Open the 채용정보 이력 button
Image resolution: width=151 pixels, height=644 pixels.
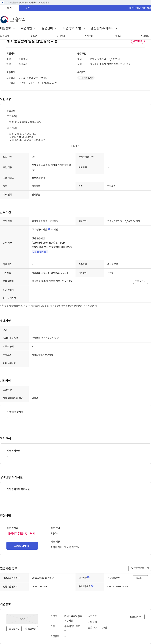coord(135,617)
